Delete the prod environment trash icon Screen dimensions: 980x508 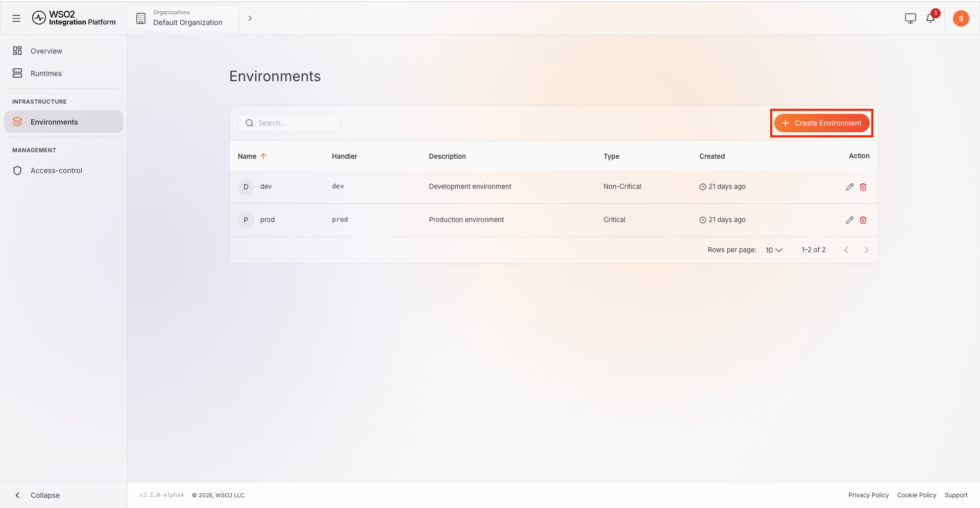click(x=863, y=220)
